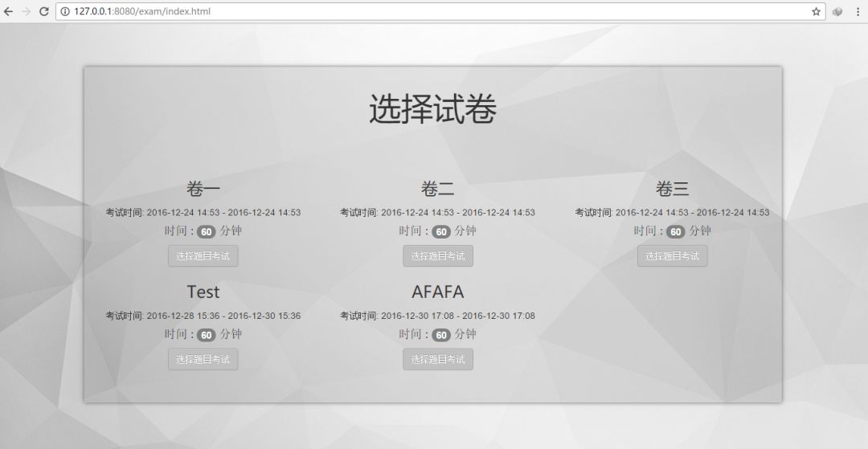The height and width of the screenshot is (449, 868).
Task: Click the 60 minutes badge under Test
Action: 206,335
